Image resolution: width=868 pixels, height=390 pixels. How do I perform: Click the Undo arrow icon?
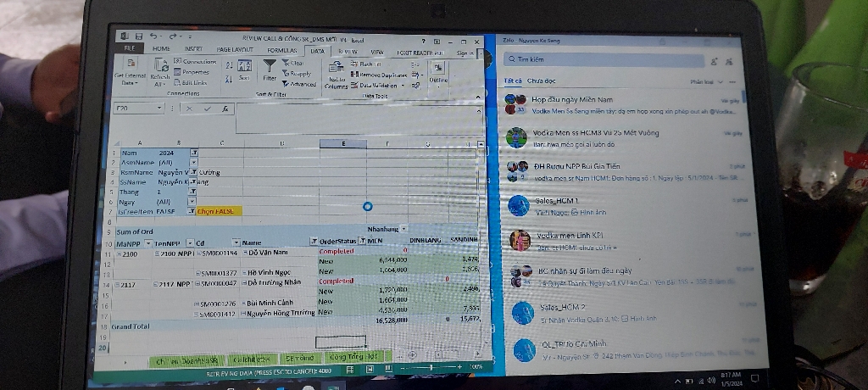coord(153,36)
